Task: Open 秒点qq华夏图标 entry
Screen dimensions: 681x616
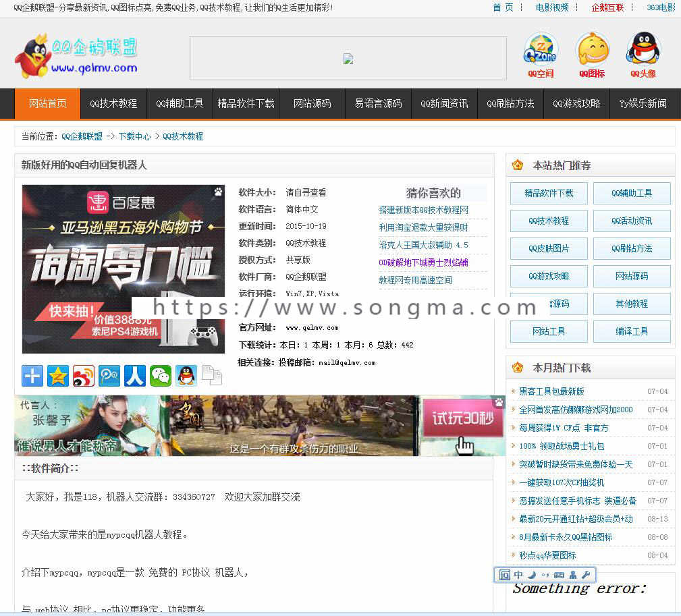Action: pos(547,555)
